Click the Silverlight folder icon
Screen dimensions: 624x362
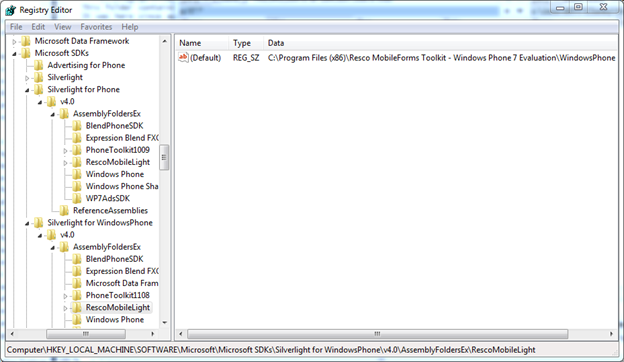coord(38,77)
